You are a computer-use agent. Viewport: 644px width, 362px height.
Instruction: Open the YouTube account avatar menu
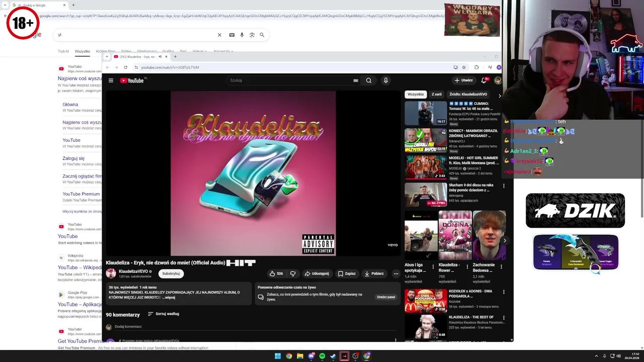(x=498, y=80)
